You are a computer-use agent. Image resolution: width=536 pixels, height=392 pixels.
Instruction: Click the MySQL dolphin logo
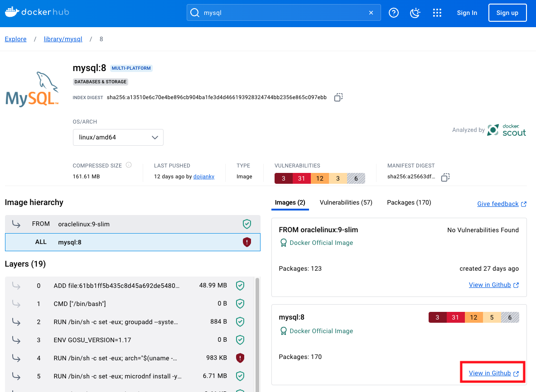pos(32,89)
